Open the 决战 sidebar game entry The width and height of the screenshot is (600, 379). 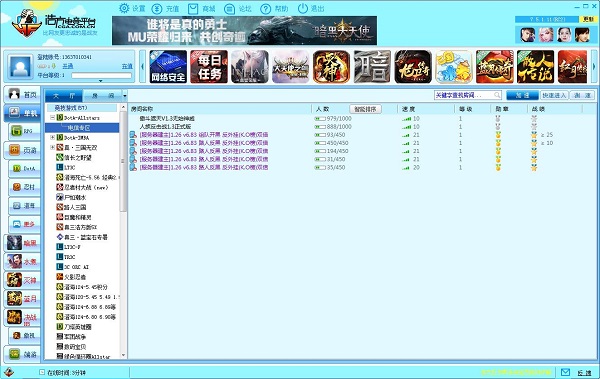pos(22,317)
